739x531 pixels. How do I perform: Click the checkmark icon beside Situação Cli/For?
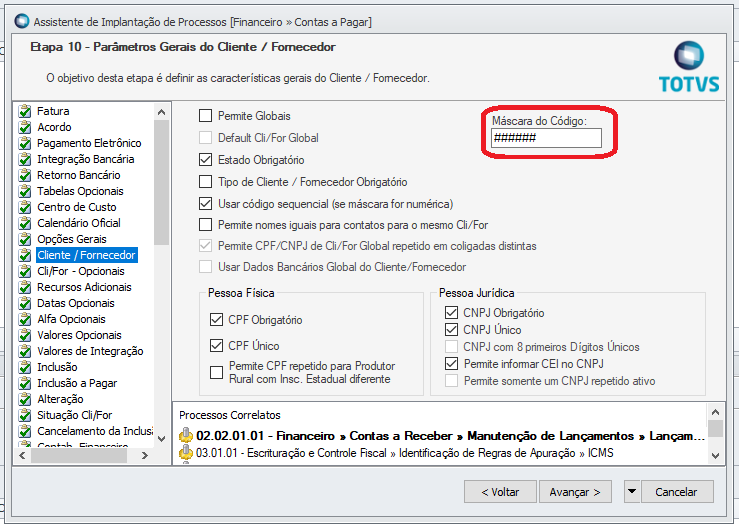(x=25, y=416)
